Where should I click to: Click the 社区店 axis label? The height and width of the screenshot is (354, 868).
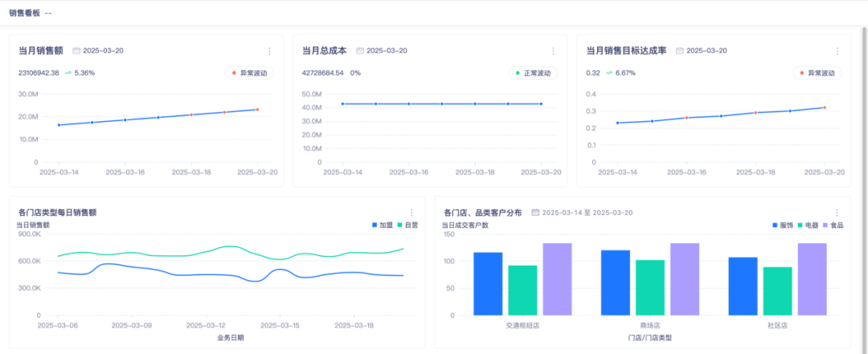777,326
